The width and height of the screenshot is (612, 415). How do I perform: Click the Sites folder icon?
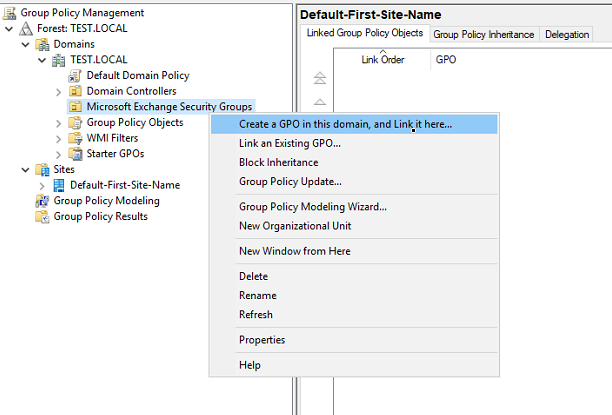point(42,169)
